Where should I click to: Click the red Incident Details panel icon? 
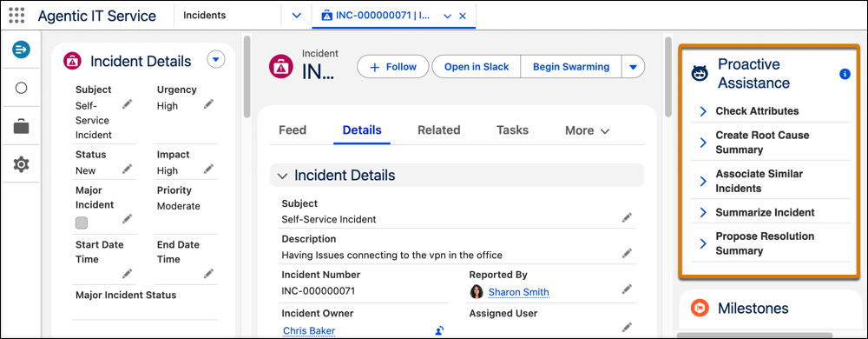(x=72, y=61)
